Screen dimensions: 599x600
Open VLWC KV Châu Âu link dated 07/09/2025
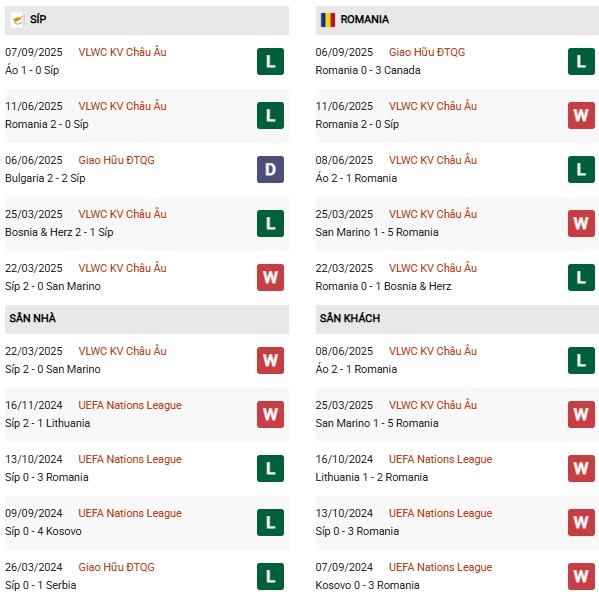(122, 52)
